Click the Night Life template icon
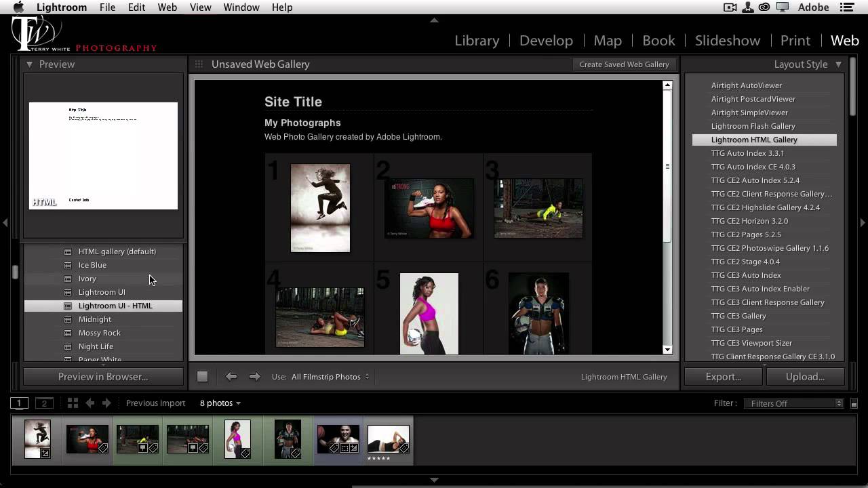The width and height of the screenshot is (868, 488). coord(68,346)
